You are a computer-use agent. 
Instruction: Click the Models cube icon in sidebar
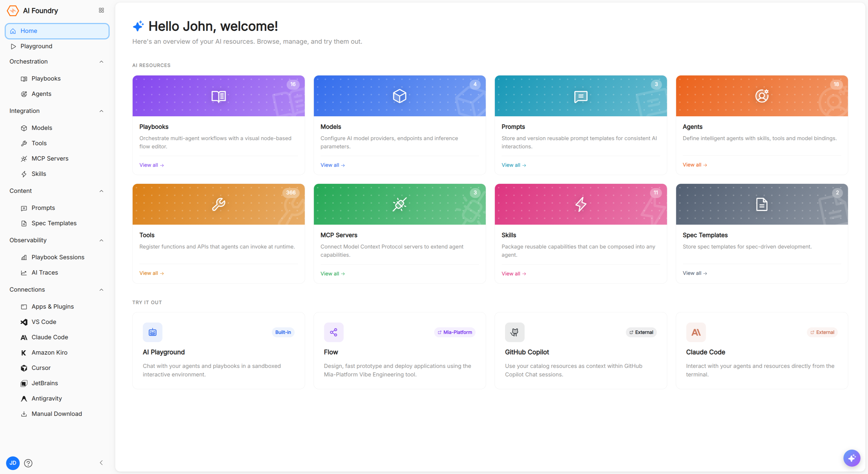24,128
